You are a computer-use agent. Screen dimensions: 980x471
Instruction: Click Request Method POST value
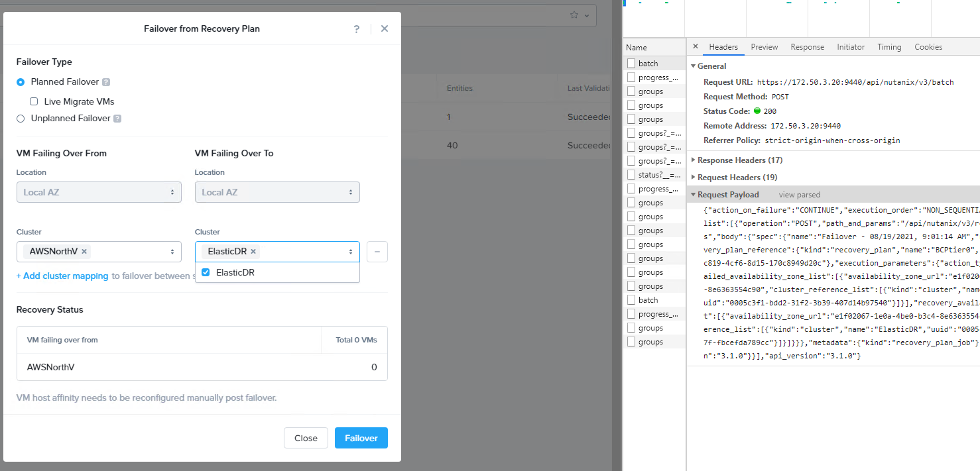(x=780, y=97)
